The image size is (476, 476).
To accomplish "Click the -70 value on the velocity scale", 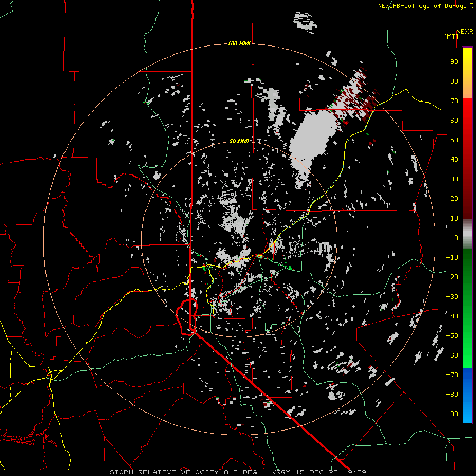I will click(x=452, y=375).
